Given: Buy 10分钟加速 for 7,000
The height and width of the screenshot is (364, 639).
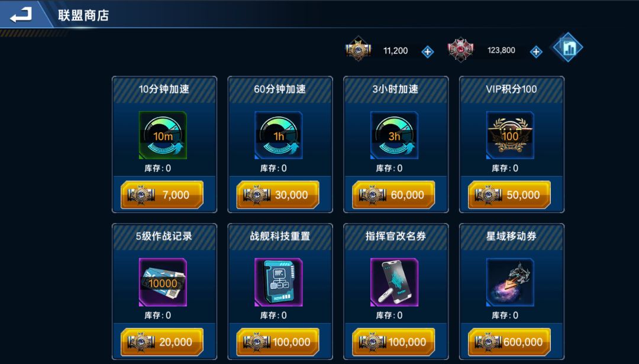Looking at the screenshot, I should click(x=162, y=195).
